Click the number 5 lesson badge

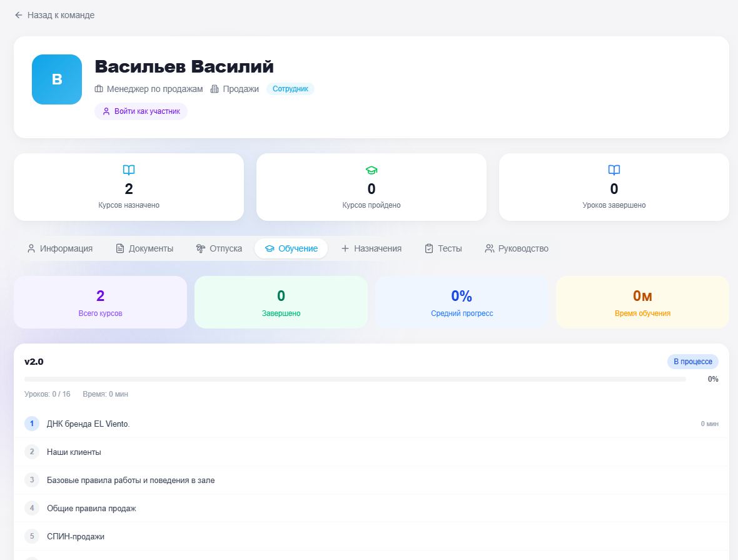click(x=32, y=536)
